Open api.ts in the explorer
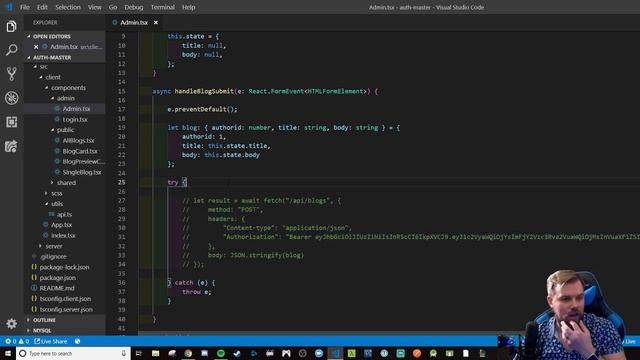Image resolution: width=640 pixels, height=360 pixels. pos(64,214)
